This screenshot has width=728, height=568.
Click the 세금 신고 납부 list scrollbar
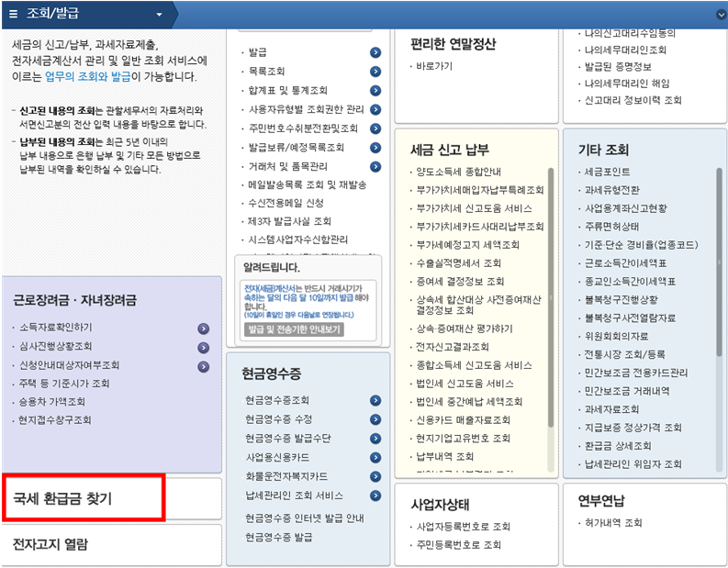pyautogui.click(x=551, y=297)
